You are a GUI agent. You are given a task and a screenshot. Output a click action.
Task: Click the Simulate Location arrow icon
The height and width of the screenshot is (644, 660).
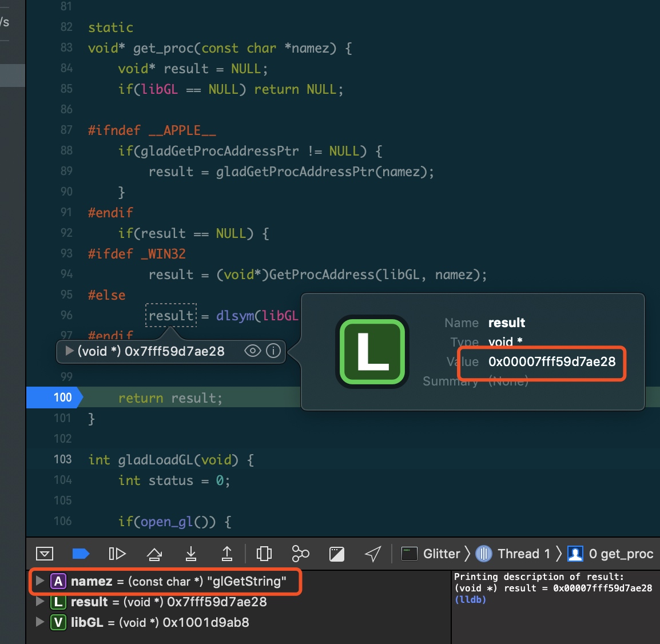[372, 554]
